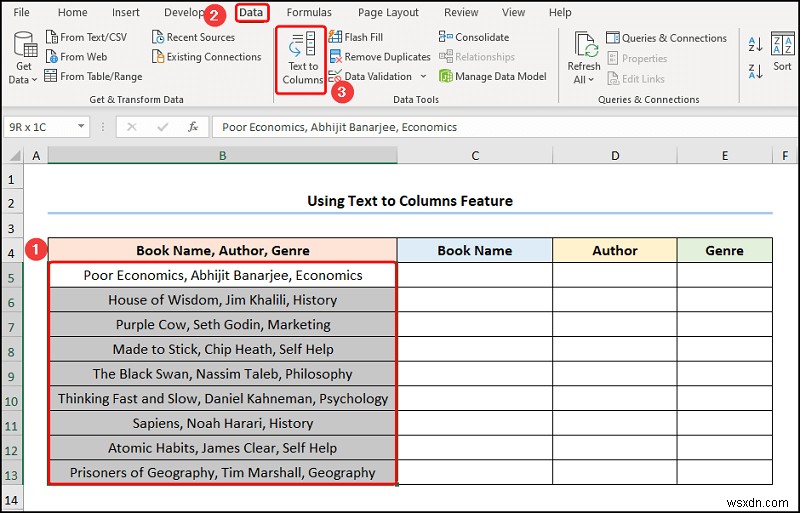Run Remove Duplicates tool

[380, 57]
